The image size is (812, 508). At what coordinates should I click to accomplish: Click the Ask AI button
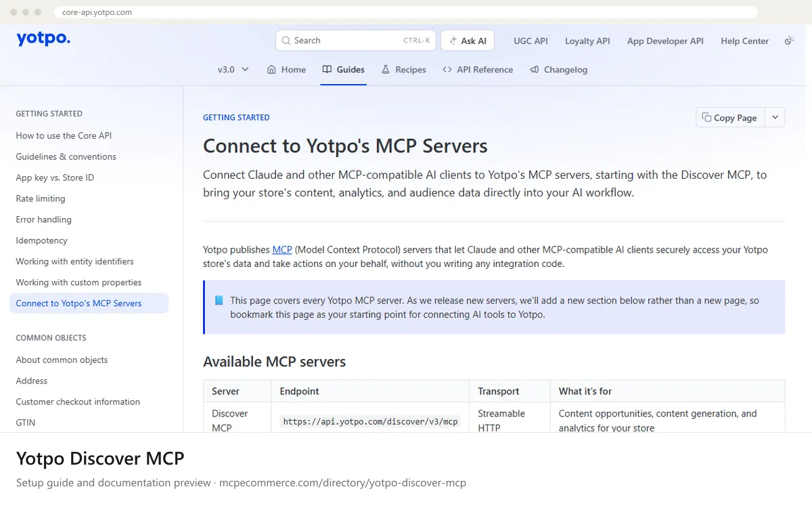point(468,41)
